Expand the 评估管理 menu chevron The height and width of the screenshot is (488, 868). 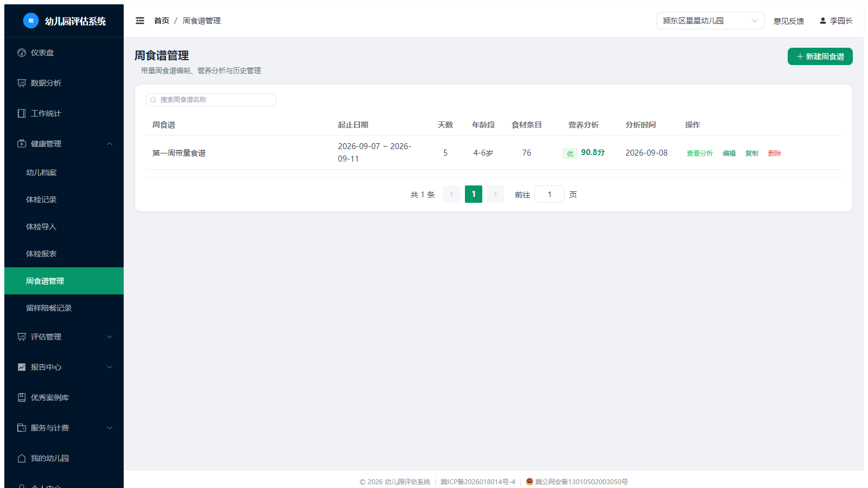point(110,337)
